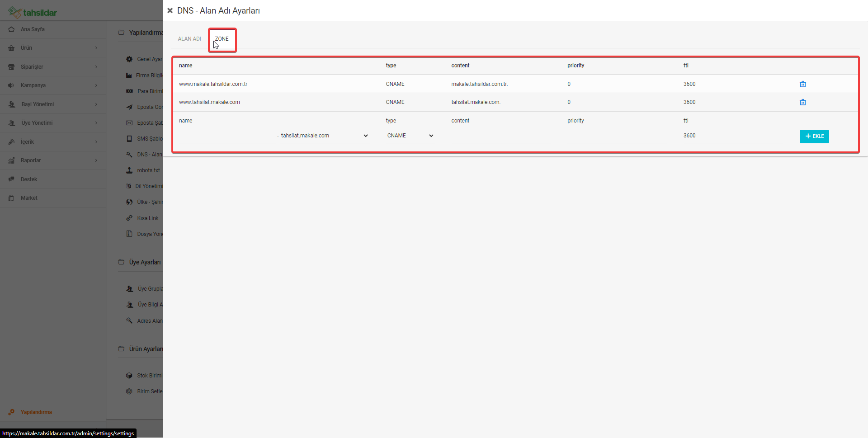
Task: Open the Birim Setleri settings link
Action: (150, 391)
